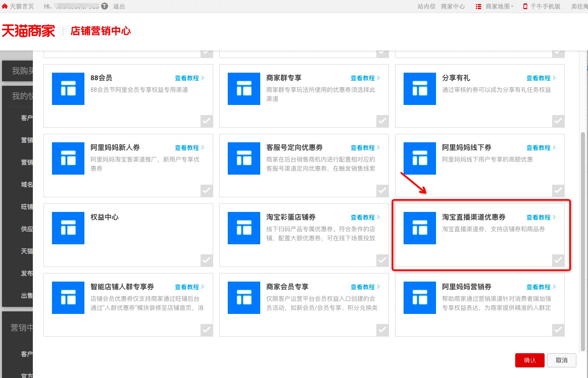Open 查看教程 for 淘宝彩蛋店铺券
The width and height of the screenshot is (588, 378).
(x=365, y=218)
